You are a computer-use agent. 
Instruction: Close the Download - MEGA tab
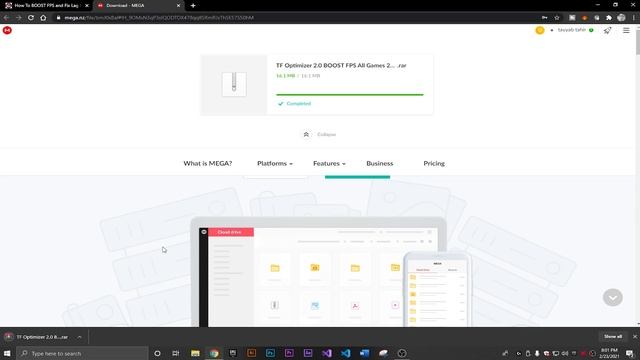tap(178, 6)
